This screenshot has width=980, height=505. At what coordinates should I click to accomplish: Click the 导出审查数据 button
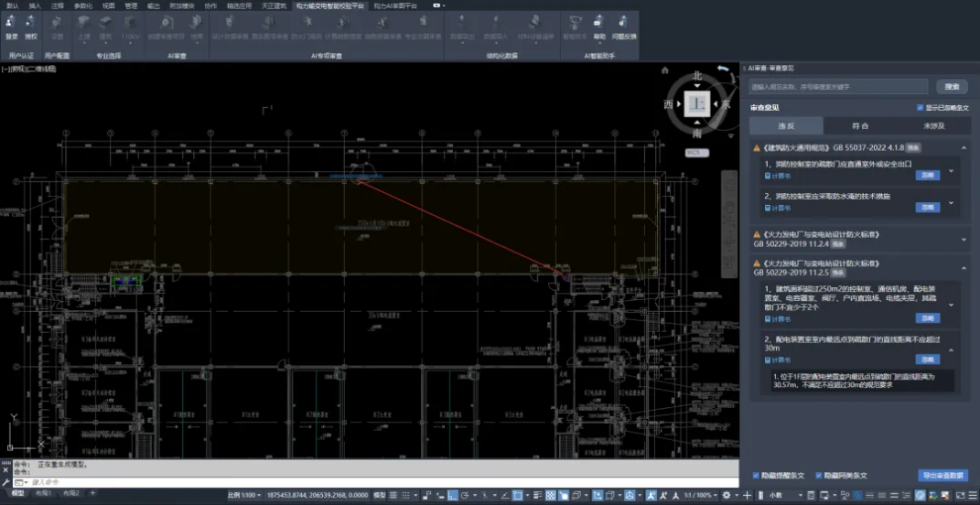click(943, 476)
